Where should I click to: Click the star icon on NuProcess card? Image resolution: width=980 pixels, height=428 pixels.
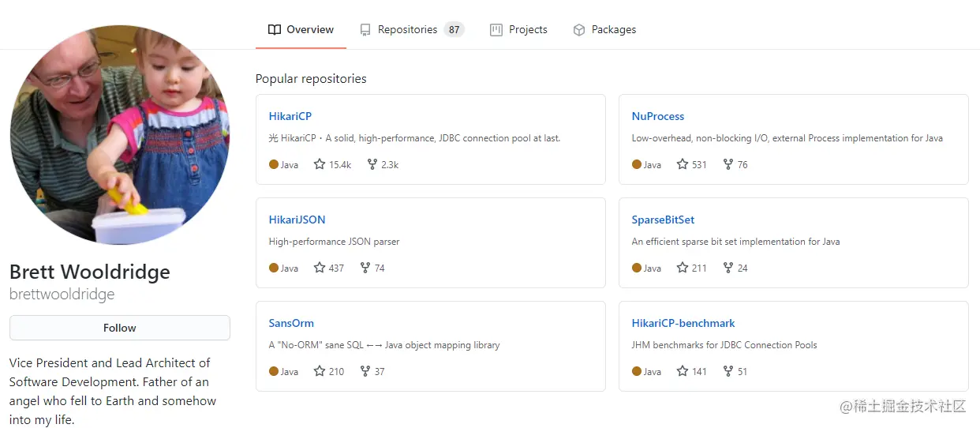pyautogui.click(x=683, y=164)
